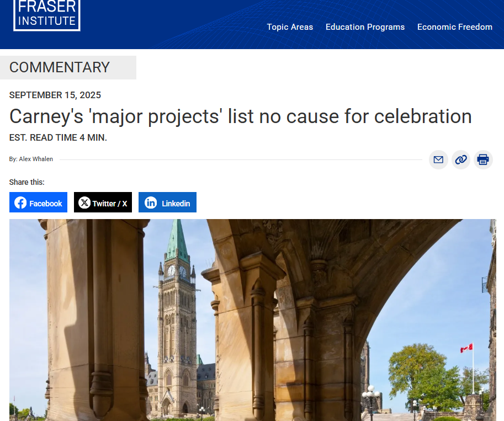Click the Facebook "f" circle icon
504x421 pixels.
[x=20, y=202]
